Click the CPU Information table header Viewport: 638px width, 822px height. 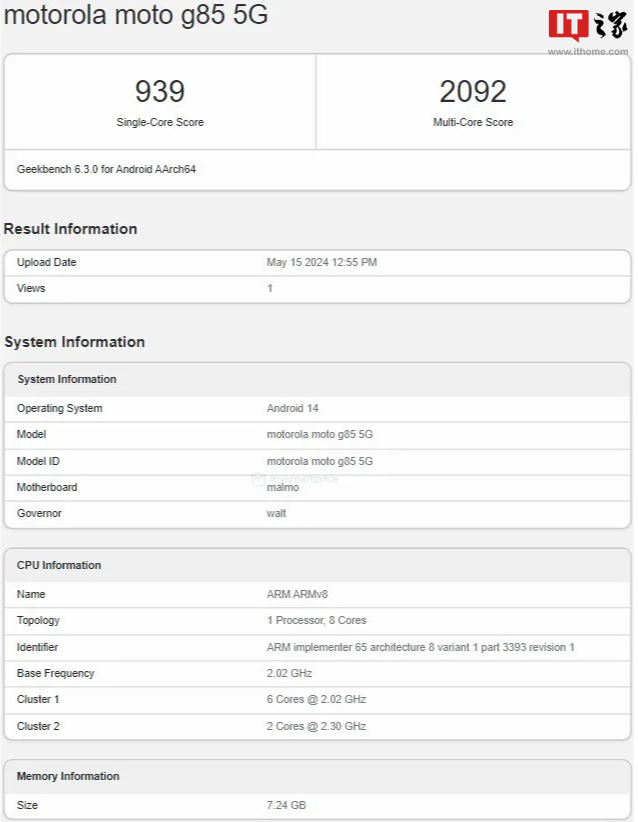[59, 565]
